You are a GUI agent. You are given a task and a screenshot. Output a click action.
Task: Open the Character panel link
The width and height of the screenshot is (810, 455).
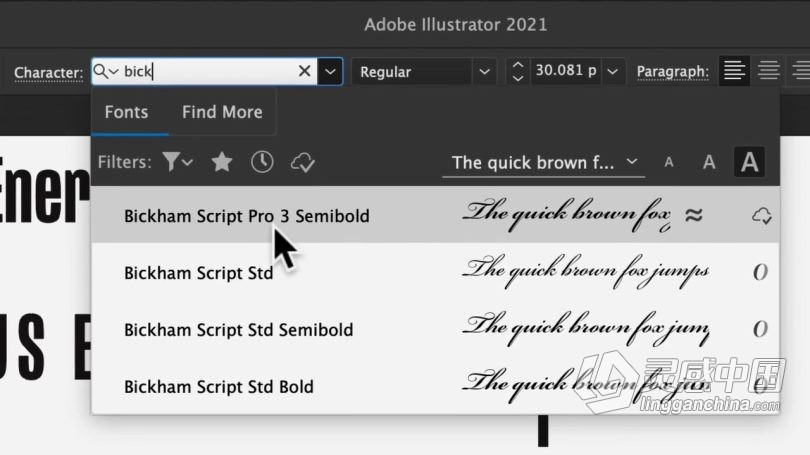[49, 73]
